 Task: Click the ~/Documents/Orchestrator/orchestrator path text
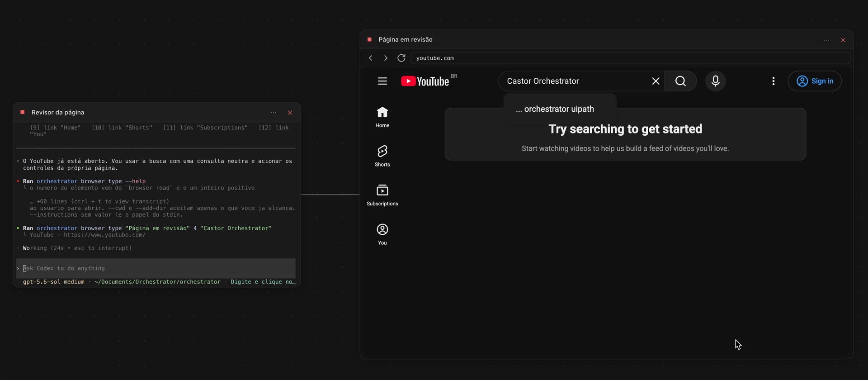pyautogui.click(x=157, y=282)
